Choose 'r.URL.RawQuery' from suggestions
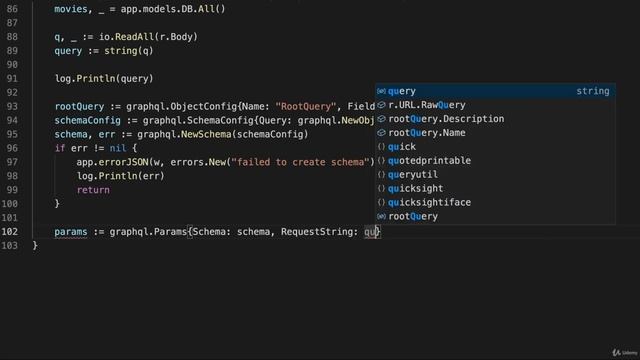This screenshot has width=640, height=360. point(495,105)
